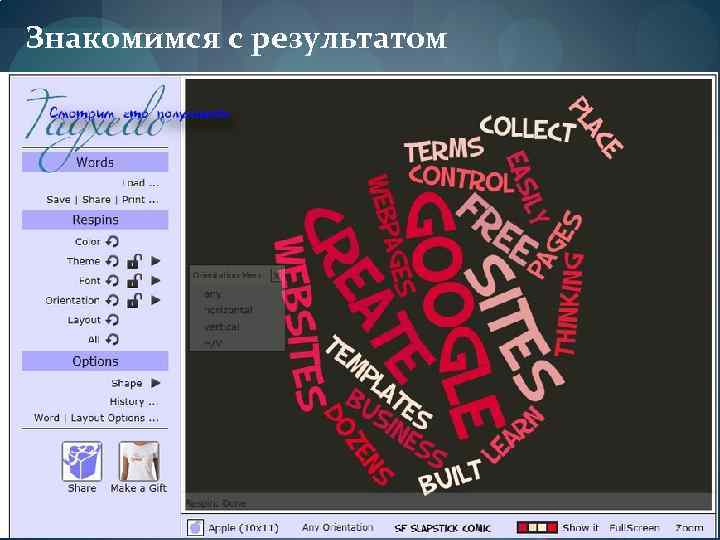Click the word SITES in the cloud
720x540 pixels.
[514, 326]
